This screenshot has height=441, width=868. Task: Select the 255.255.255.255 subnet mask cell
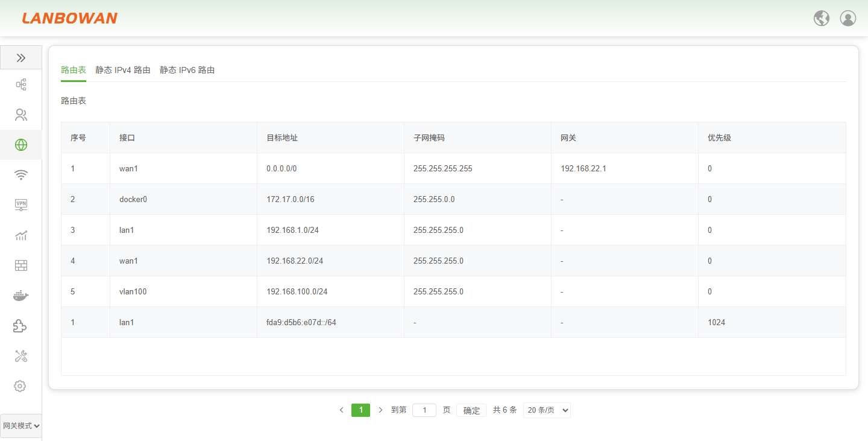(x=477, y=168)
